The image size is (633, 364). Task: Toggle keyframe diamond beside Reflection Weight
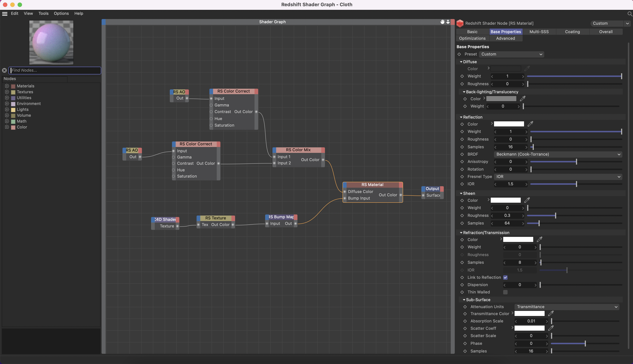462,132
